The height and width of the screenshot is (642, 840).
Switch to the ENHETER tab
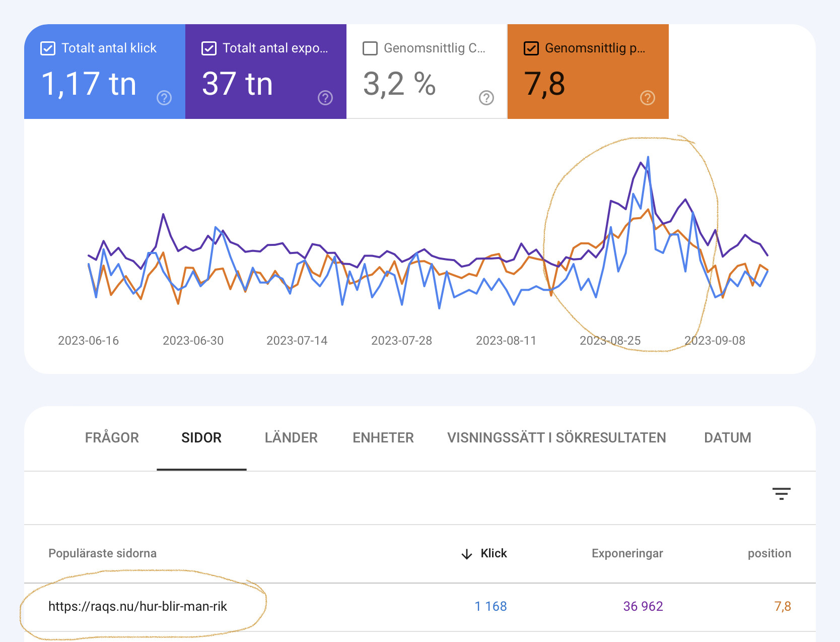[x=383, y=437]
